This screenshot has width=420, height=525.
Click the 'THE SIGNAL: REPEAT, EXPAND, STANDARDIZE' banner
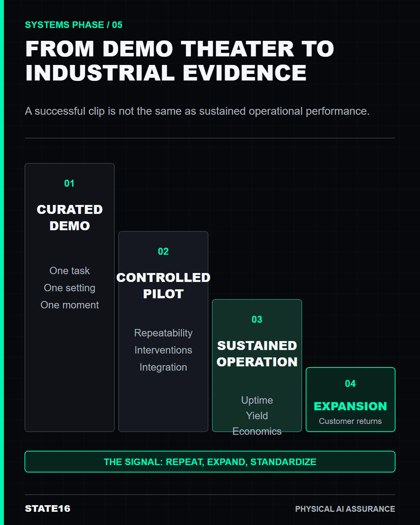coord(210,462)
